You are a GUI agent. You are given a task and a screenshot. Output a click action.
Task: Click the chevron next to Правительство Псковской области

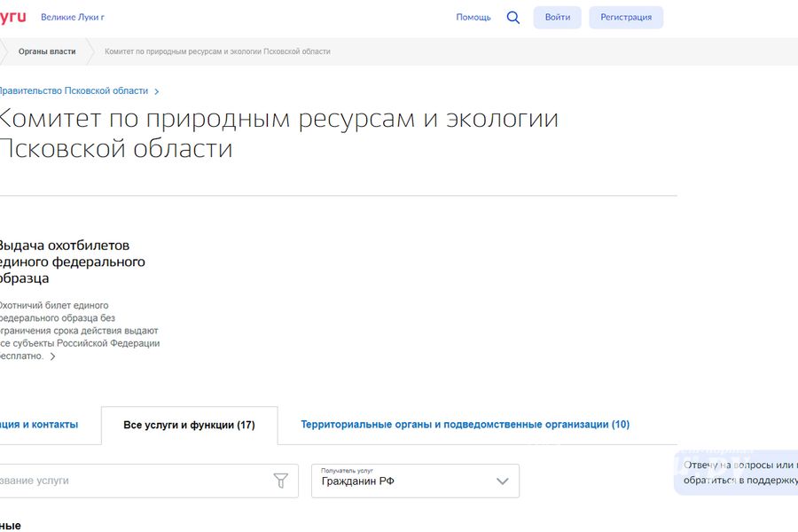coord(156,90)
